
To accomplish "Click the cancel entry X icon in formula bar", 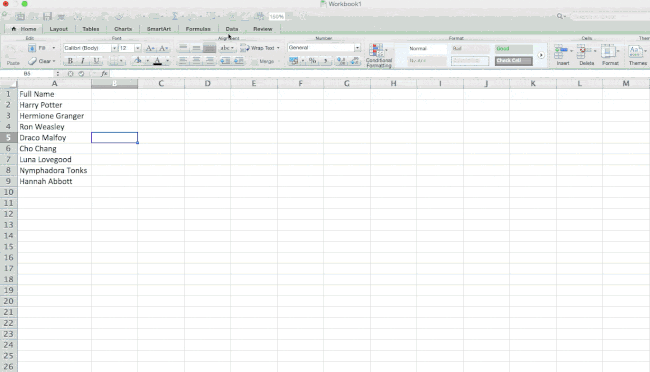I will (x=70, y=73).
